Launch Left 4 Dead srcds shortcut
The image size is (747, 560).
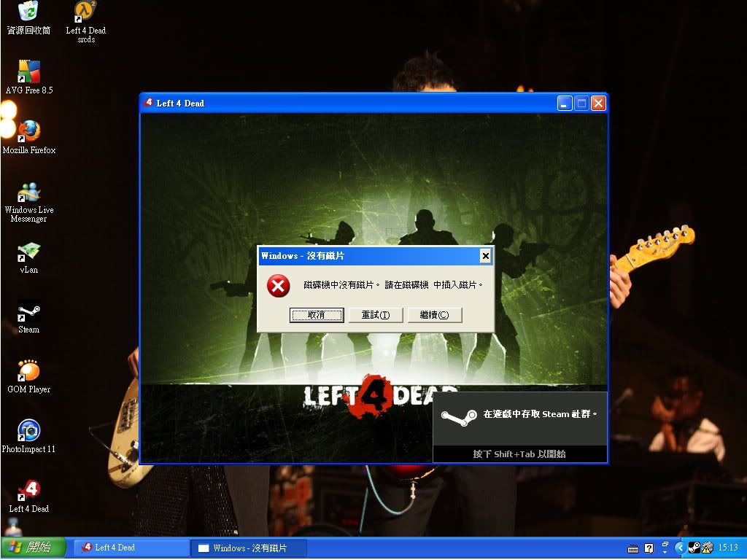85,12
